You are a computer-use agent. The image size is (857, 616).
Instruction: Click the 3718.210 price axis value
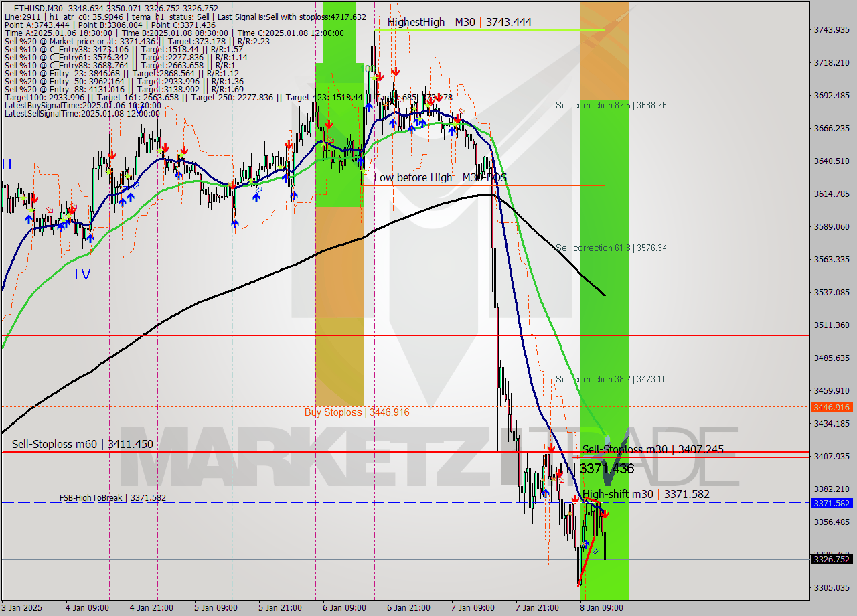click(x=831, y=62)
